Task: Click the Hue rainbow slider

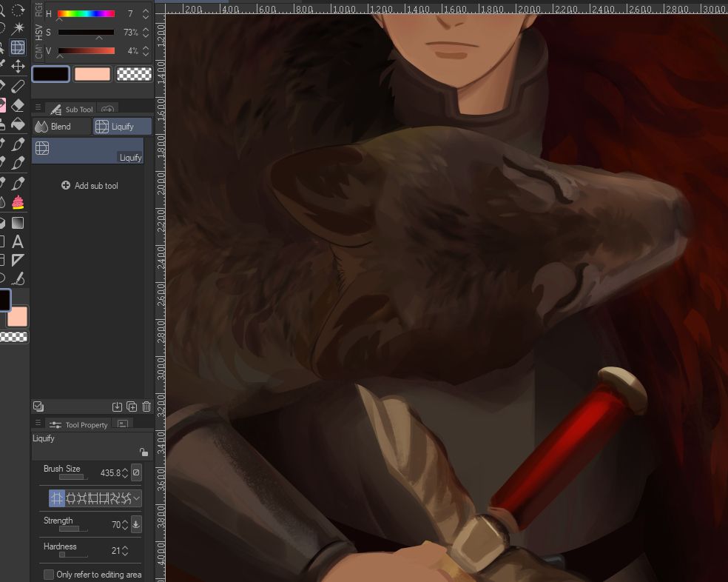Action: (x=86, y=14)
